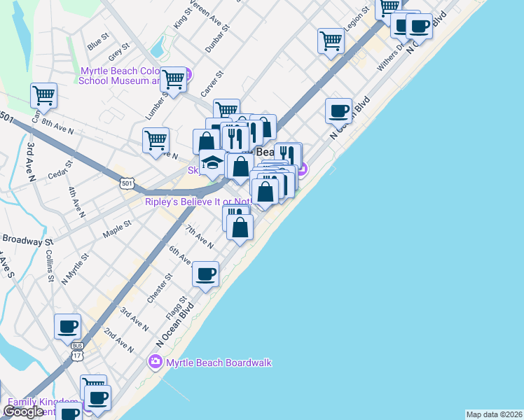Viewport: 524px width, 420px height.
Task: Click the purple pin next to the oceanfront restaurant marker
Action: click(x=303, y=170)
